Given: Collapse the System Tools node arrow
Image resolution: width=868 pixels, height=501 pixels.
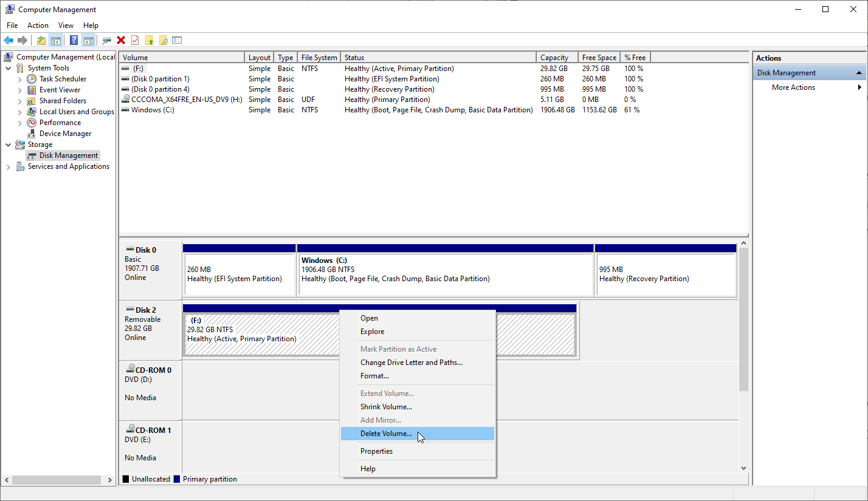Looking at the screenshot, I should 9,68.
